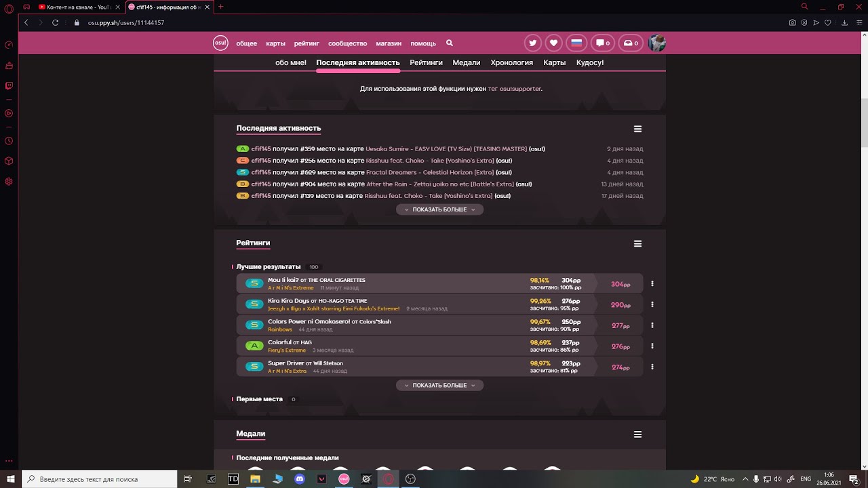Open options menu for Super Driver score
This screenshot has height=488, width=868.
click(652, 367)
